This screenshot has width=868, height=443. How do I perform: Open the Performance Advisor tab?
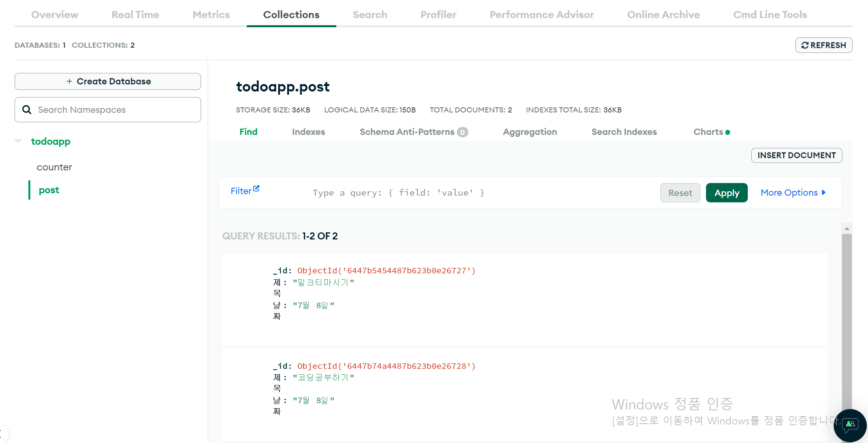[542, 15]
